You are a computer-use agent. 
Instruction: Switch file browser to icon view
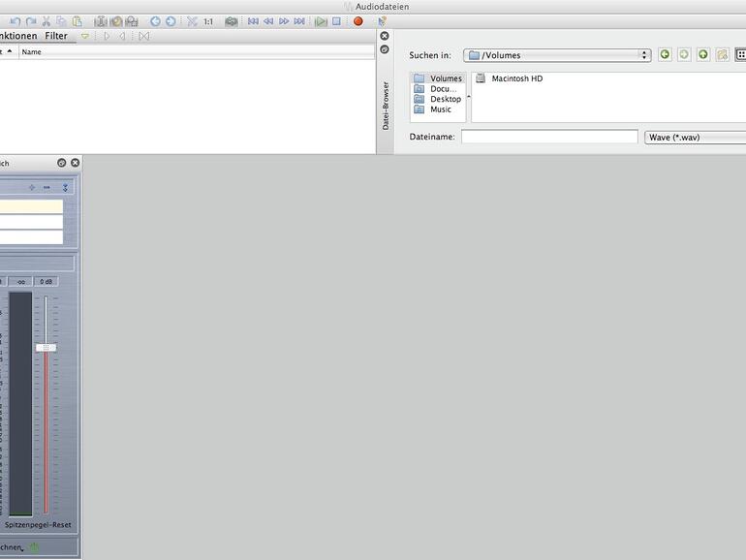coord(741,54)
